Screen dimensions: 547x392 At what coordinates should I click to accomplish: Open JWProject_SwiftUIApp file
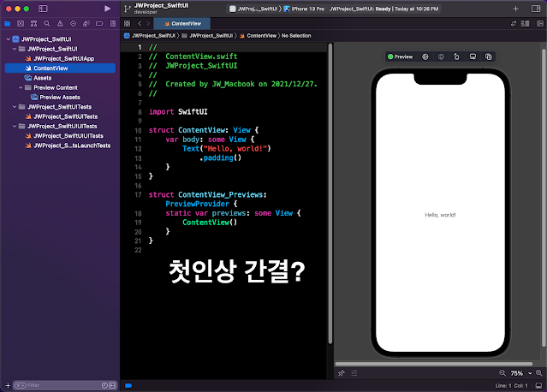coord(60,58)
